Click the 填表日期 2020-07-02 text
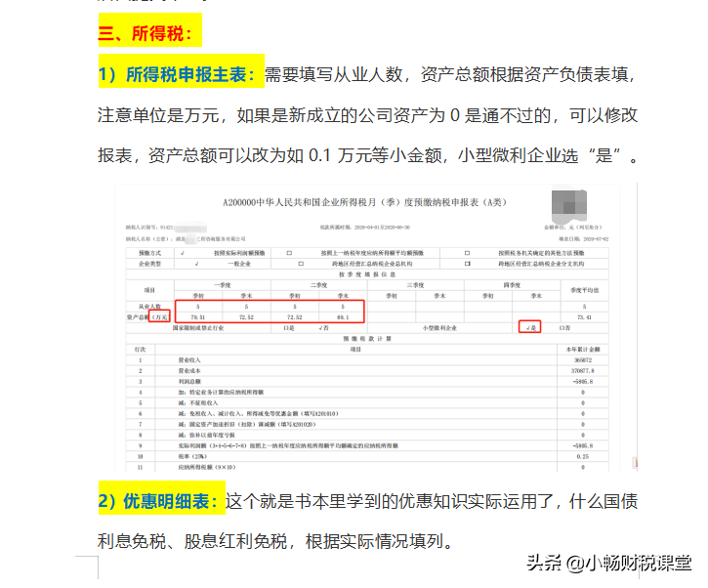 pos(583,239)
